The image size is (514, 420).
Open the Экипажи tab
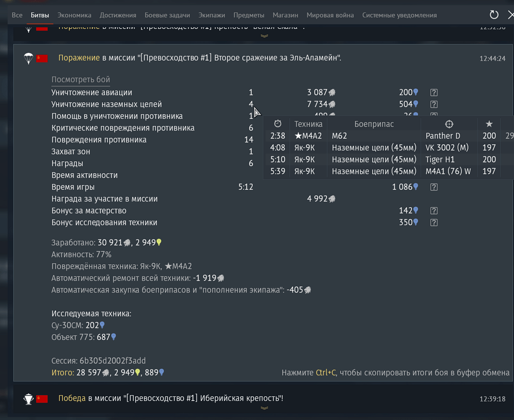tap(212, 15)
